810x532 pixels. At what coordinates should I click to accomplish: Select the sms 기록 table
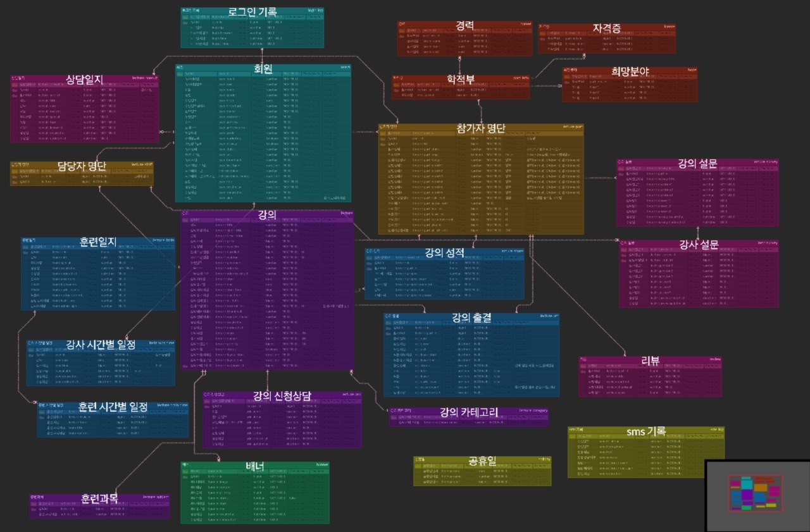coord(646,452)
